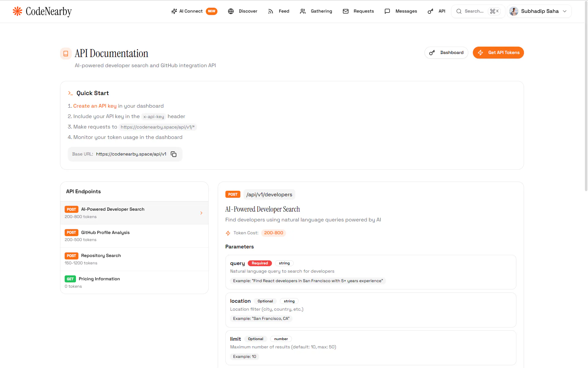This screenshot has height=368, width=588.
Task: Select the GitHub Profile Analysis endpoint
Action: [134, 236]
